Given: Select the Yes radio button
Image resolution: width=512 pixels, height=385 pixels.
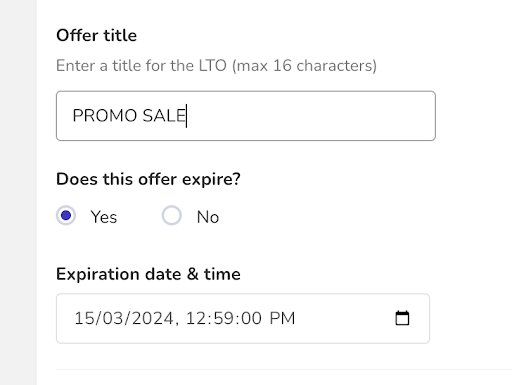Looking at the screenshot, I should 66,216.
